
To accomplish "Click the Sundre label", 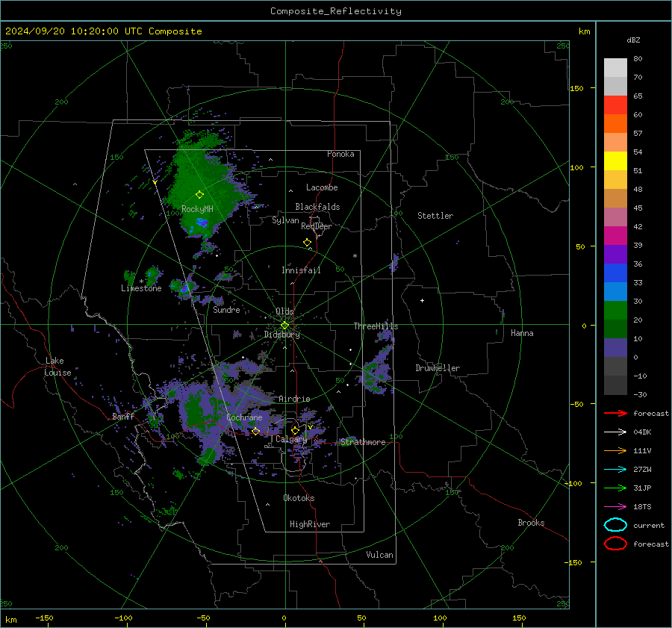I will click(226, 309).
